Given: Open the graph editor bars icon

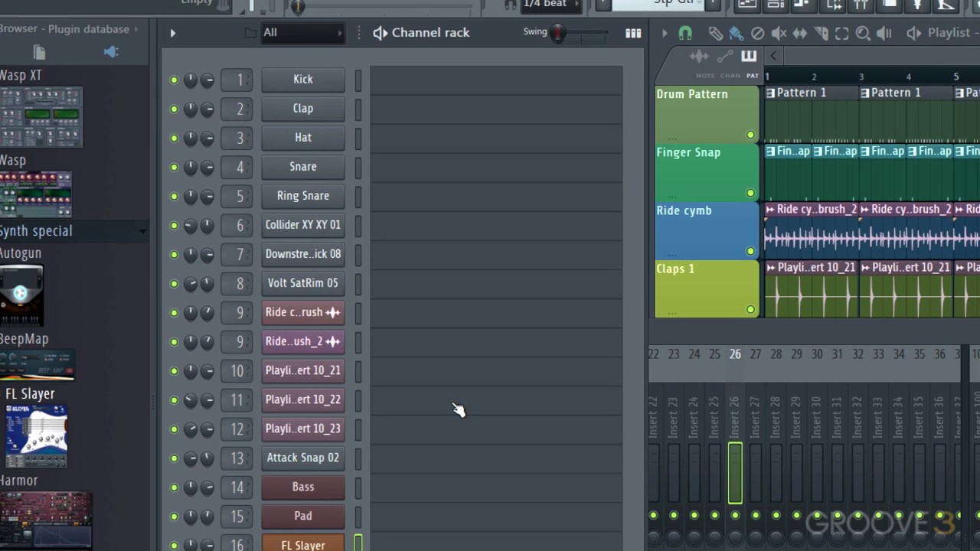Looking at the screenshot, I should (633, 33).
